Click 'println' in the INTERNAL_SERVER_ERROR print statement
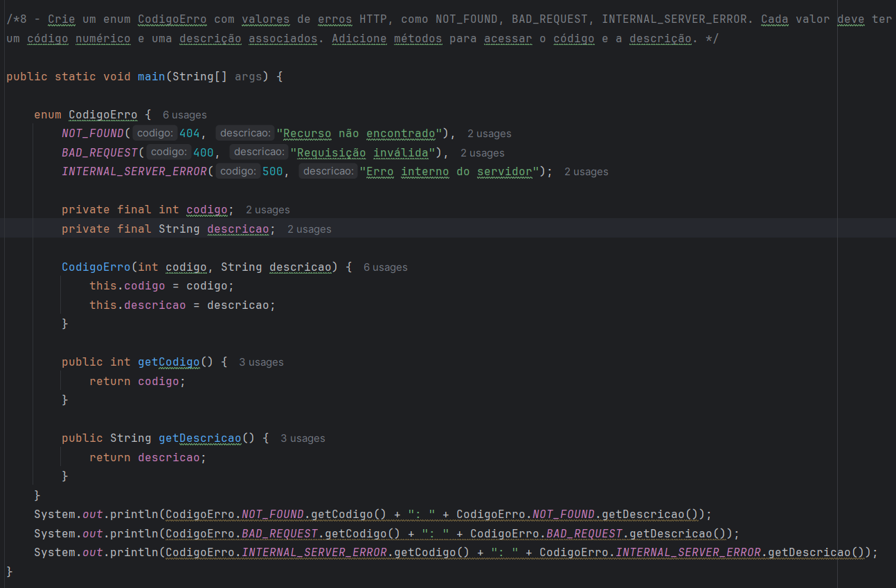 134,553
